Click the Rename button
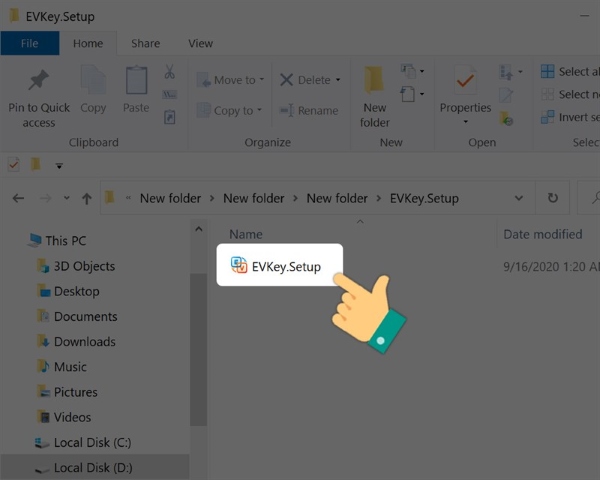600x480 pixels. (310, 110)
